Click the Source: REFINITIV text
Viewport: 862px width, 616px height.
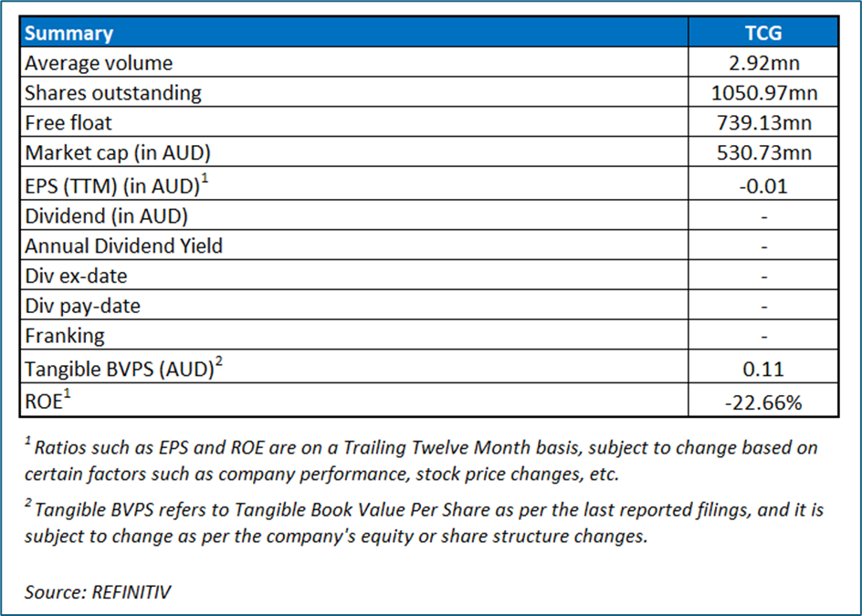pos(98,592)
